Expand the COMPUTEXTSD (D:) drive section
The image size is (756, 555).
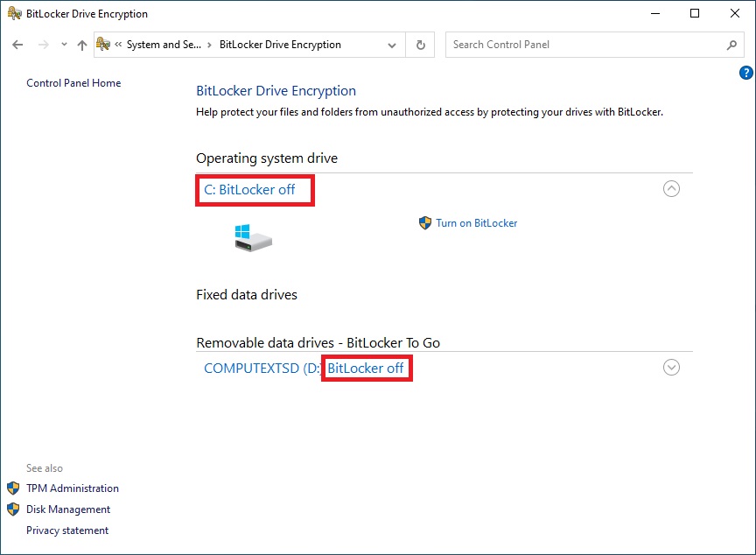(671, 368)
